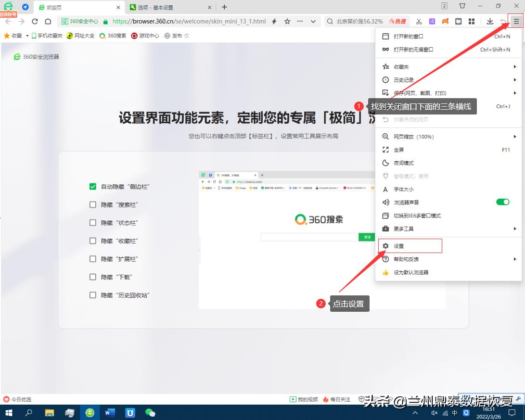Toggle 浏览器声音 browser sound switch off
Image resolution: width=525 pixels, height=420 pixels.
pos(503,202)
